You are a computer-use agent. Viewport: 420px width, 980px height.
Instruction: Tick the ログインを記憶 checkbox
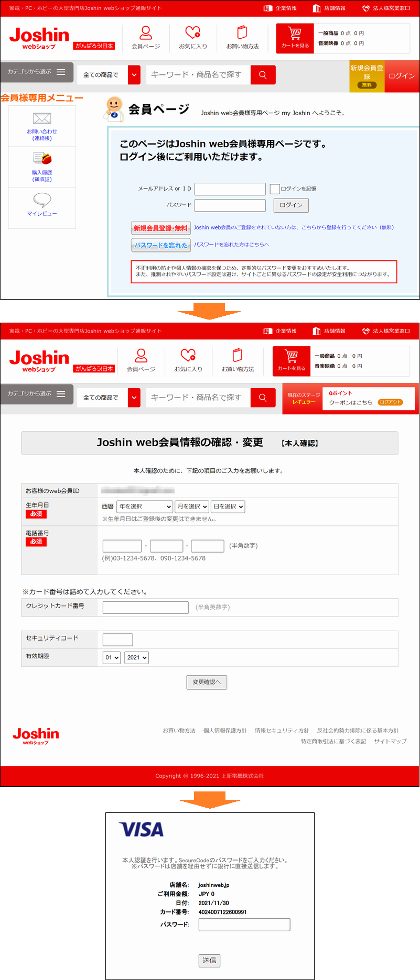tap(275, 189)
